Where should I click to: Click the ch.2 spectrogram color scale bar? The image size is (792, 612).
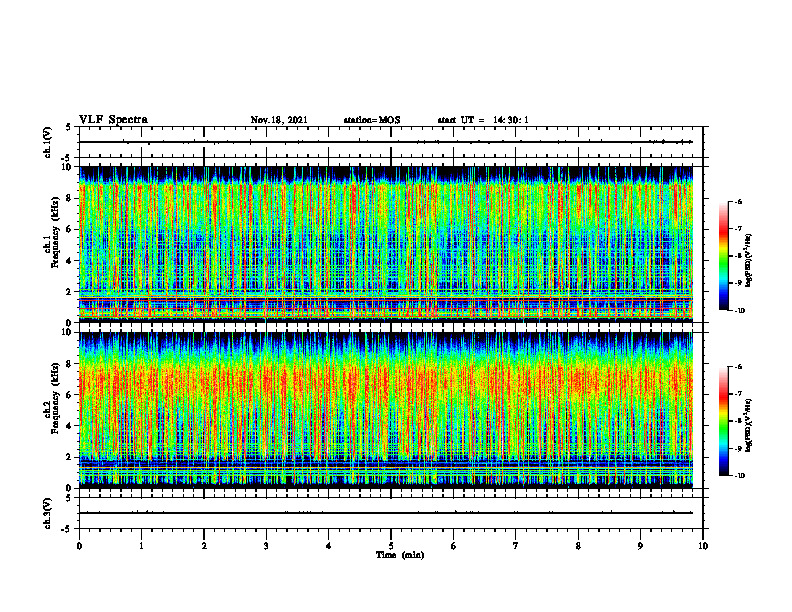(723, 421)
